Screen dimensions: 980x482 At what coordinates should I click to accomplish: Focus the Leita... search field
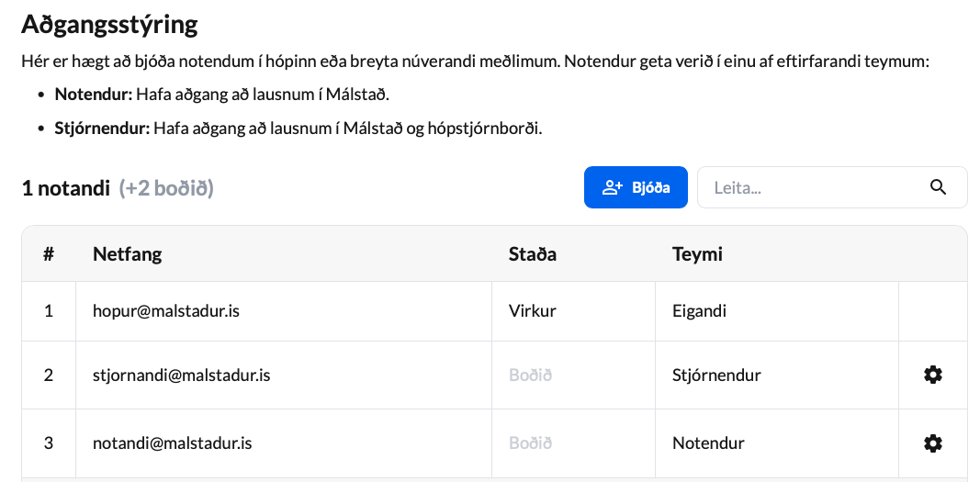click(832, 187)
